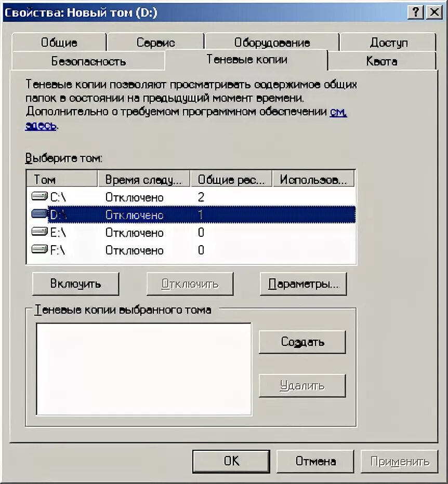Viewport: 448px width, 484px height.
Task: Select the C:\ volume label
Action: [x=58, y=197]
